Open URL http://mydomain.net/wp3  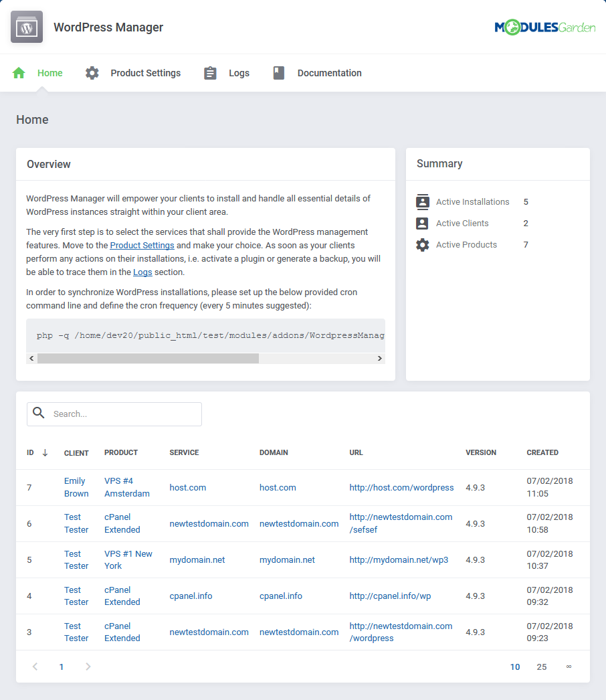(399, 560)
